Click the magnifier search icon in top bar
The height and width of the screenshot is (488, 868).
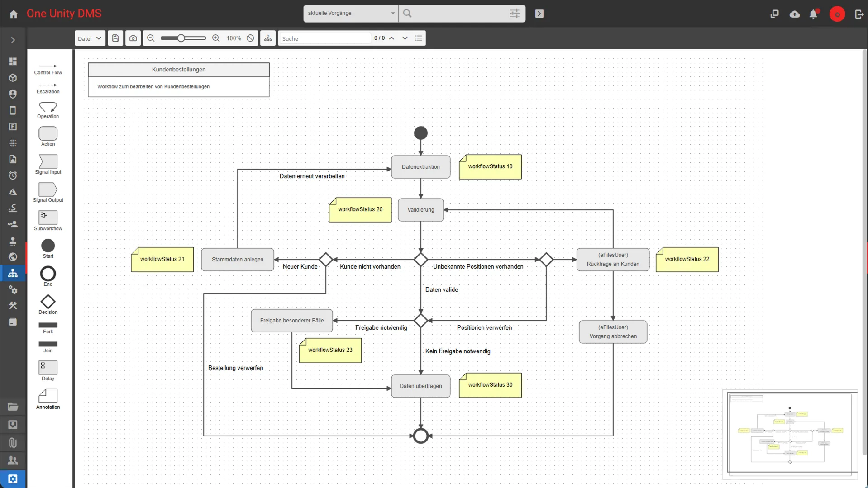coord(407,14)
